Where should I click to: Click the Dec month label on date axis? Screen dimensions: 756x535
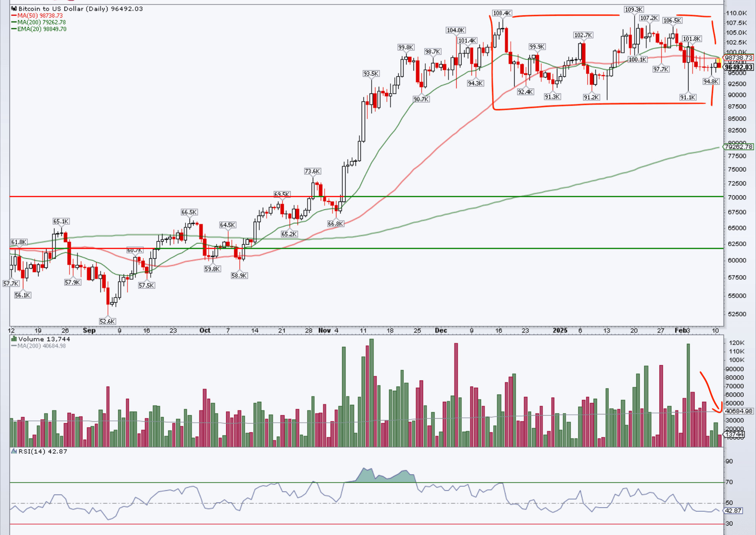(x=441, y=330)
